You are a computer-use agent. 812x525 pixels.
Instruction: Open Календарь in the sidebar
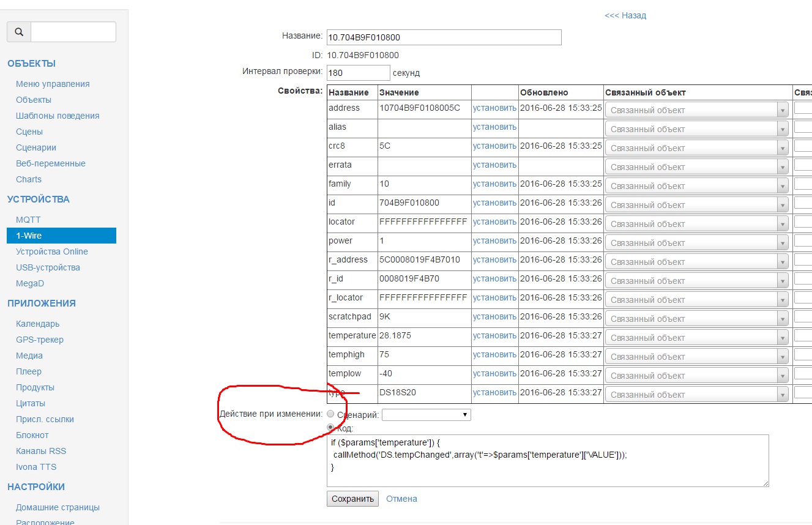[38, 324]
